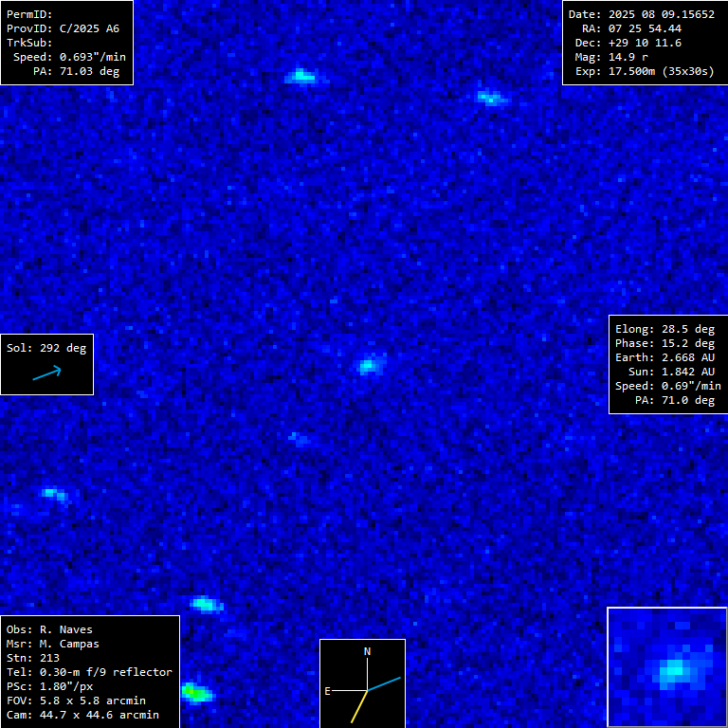Click the Obs: R. Naves line
This screenshot has height=728, width=728.
[x=49, y=629]
